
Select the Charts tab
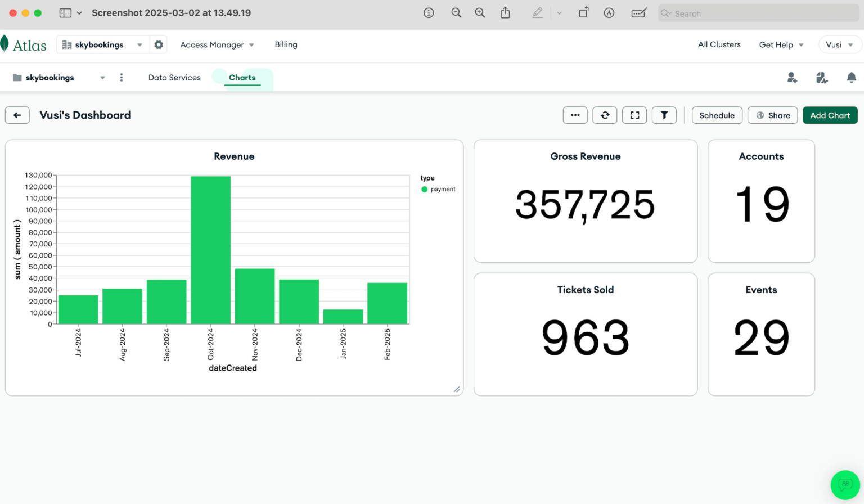point(242,78)
